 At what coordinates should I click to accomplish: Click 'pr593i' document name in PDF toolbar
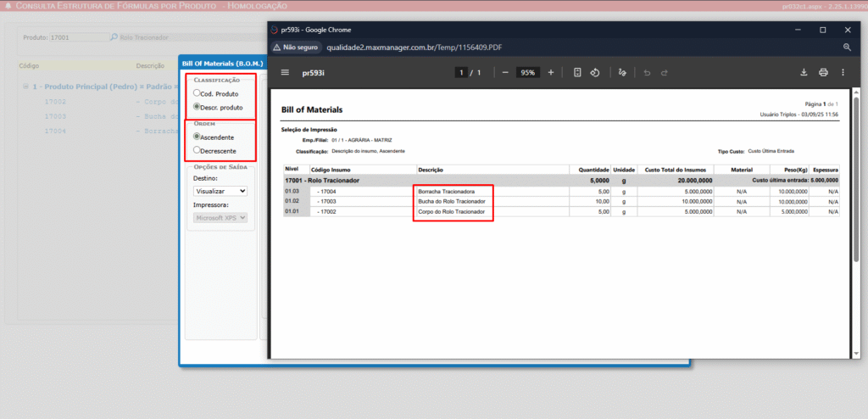(313, 73)
